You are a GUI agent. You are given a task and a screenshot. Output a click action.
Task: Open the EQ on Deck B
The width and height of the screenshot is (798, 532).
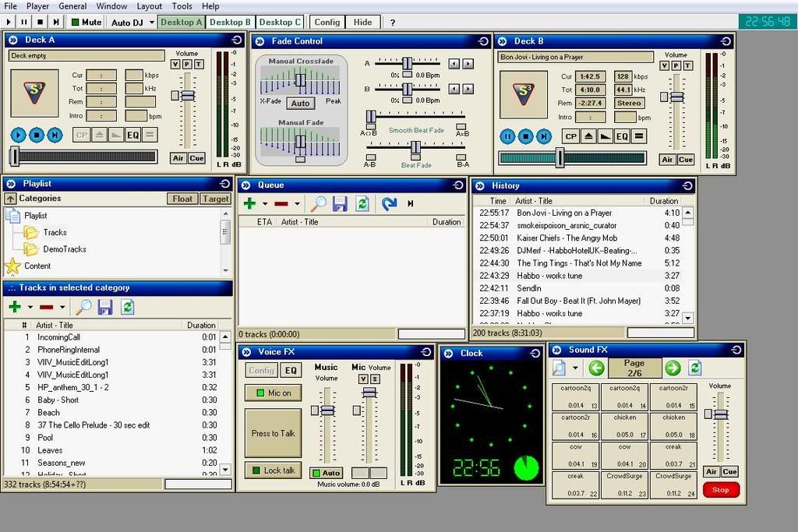click(621, 136)
